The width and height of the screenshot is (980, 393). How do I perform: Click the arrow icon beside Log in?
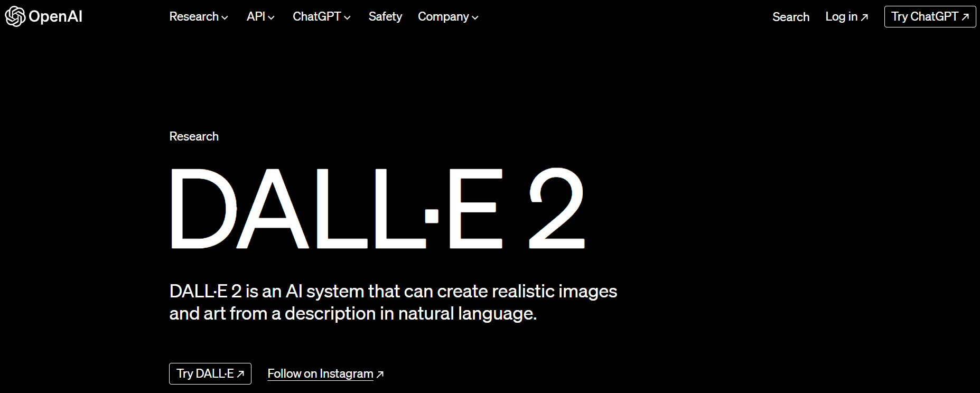(864, 17)
